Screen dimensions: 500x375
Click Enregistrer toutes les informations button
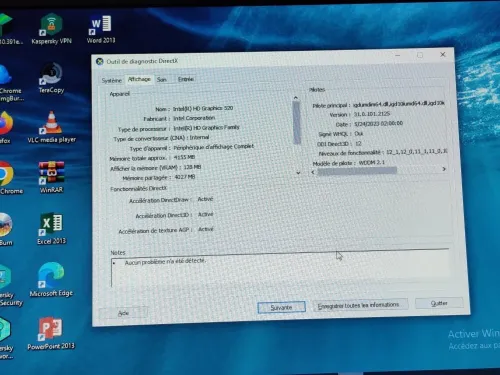tap(360, 305)
